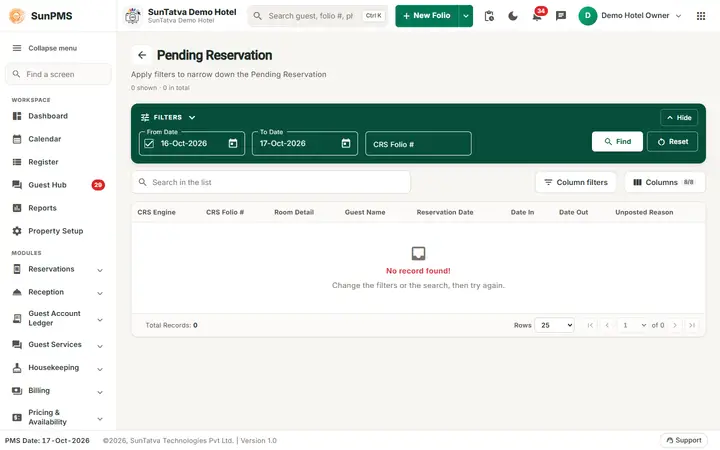The width and height of the screenshot is (720, 450).
Task: Click the Search in the list field
Action: [271, 182]
